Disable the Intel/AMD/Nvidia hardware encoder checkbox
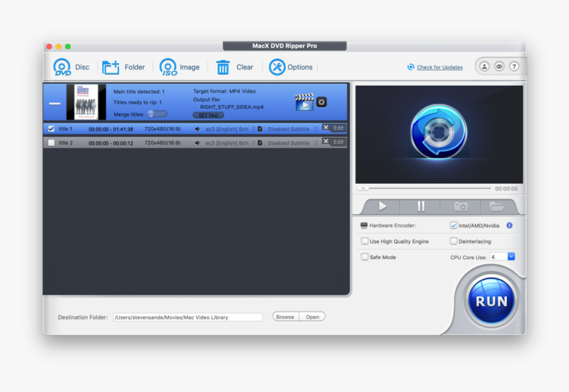Image resolution: width=569 pixels, height=392 pixels. pyautogui.click(x=453, y=225)
